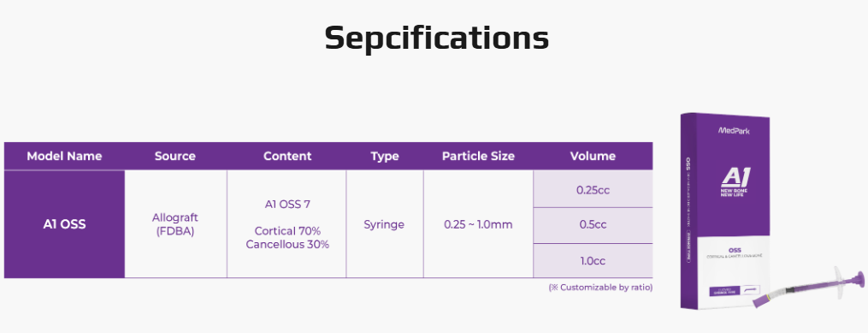Click the A1 OSS 7 content text

(x=287, y=205)
